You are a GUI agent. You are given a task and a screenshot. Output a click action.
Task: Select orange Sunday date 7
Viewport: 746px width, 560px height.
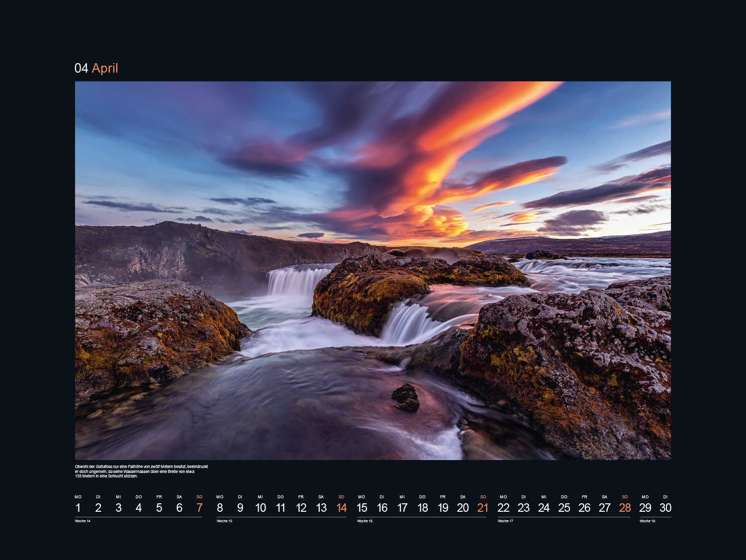(x=199, y=508)
